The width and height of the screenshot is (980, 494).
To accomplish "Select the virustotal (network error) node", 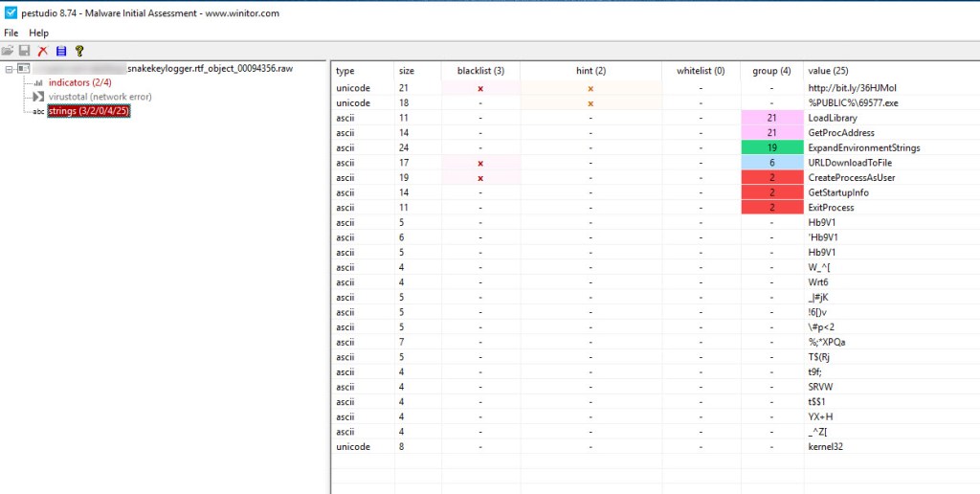I will click(x=100, y=97).
